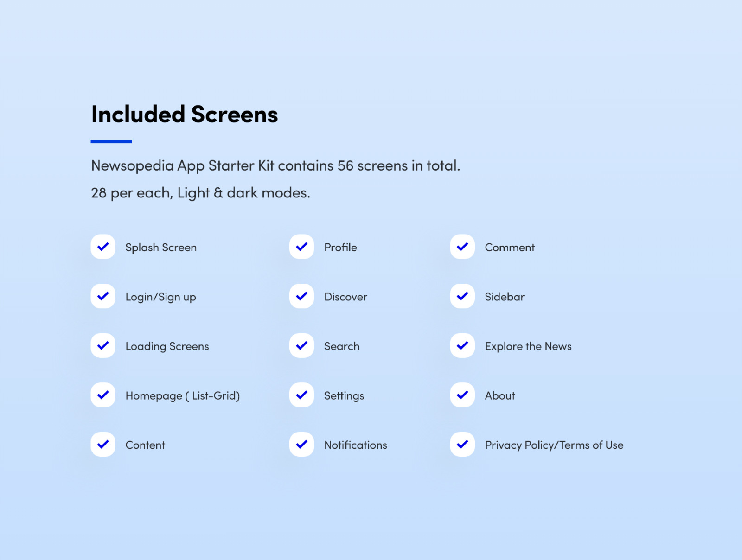Toggle the Settings checkbox

click(x=302, y=395)
